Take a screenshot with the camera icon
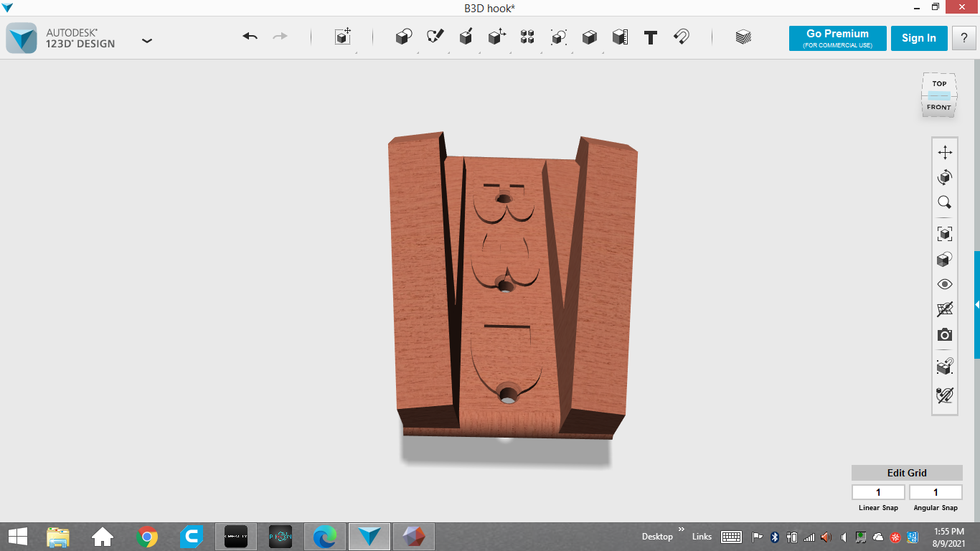 coord(945,335)
